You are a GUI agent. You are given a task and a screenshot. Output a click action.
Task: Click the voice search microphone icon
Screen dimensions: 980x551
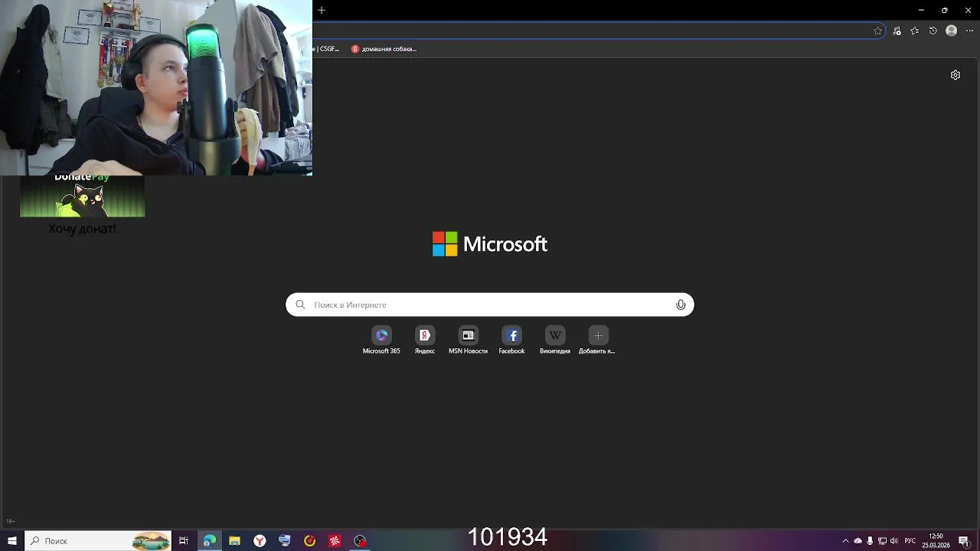point(681,305)
